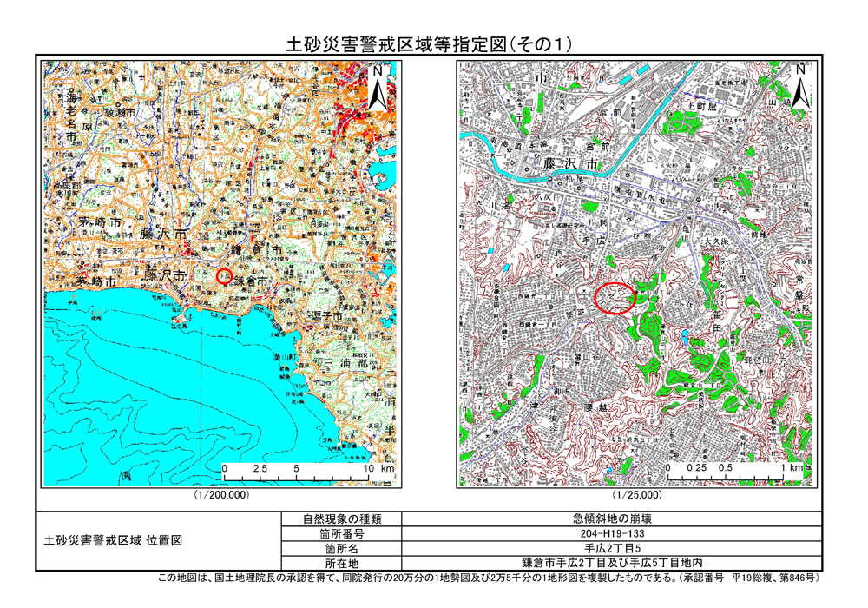The height and width of the screenshot is (608, 868).
Task: Click the red ellipse marker on the 1/25,000 map
Action: 615,297
